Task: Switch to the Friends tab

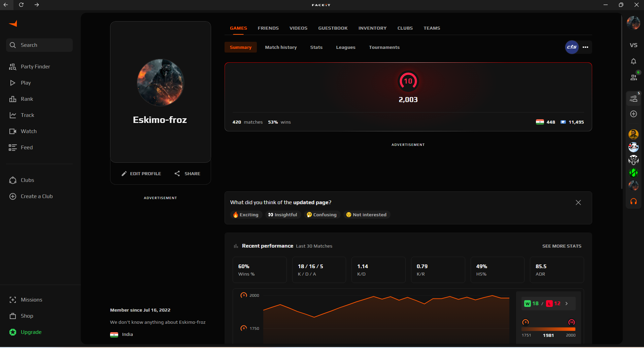Action: [268, 28]
